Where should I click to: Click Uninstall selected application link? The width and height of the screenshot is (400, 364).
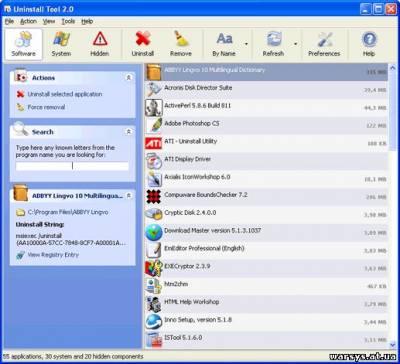click(x=65, y=94)
